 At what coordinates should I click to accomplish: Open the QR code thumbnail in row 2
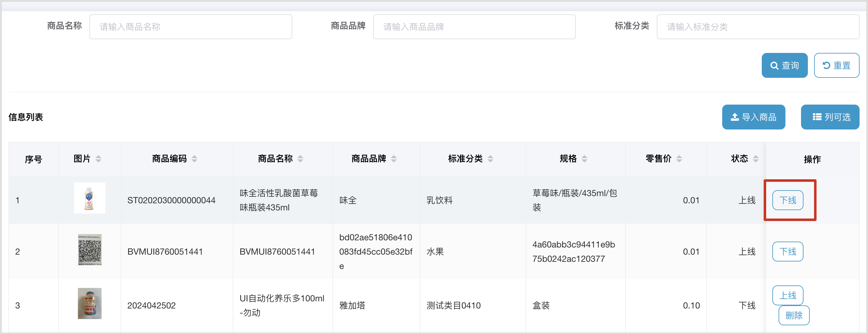click(x=90, y=250)
